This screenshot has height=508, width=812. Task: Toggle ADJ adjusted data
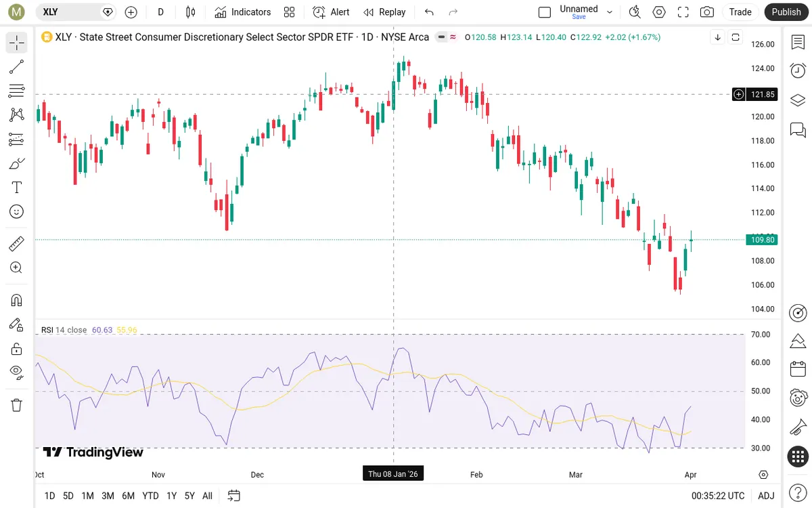[x=766, y=496]
